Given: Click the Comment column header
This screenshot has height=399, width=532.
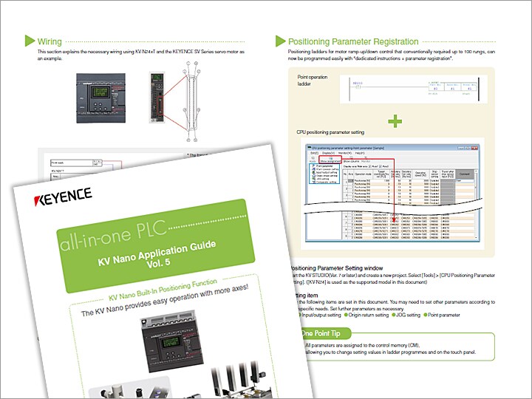Looking at the screenshot, I should click(x=465, y=174).
